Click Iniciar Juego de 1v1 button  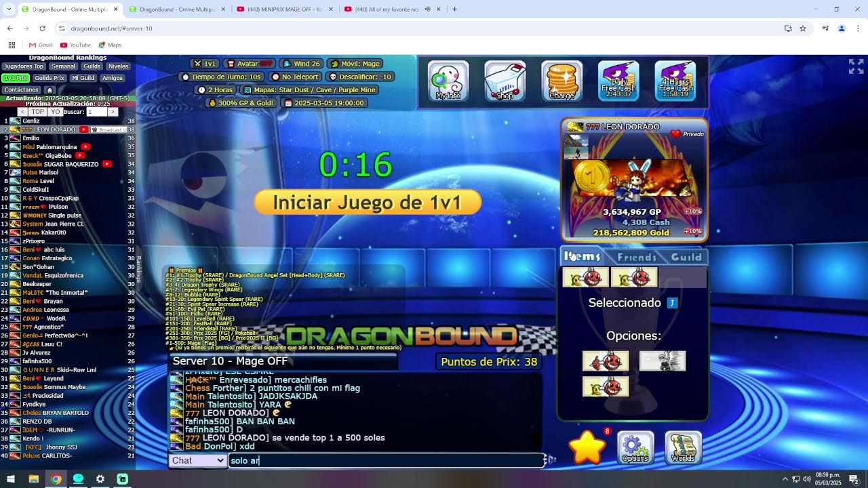[368, 202]
